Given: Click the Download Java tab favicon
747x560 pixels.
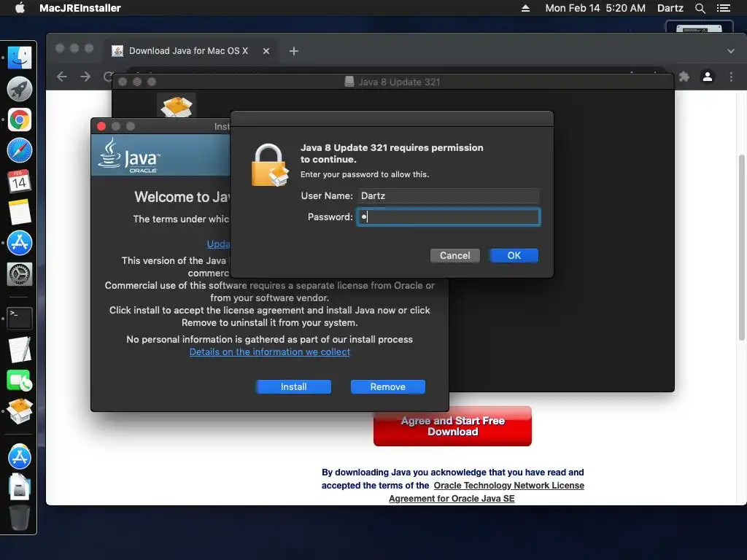Looking at the screenshot, I should 117,51.
